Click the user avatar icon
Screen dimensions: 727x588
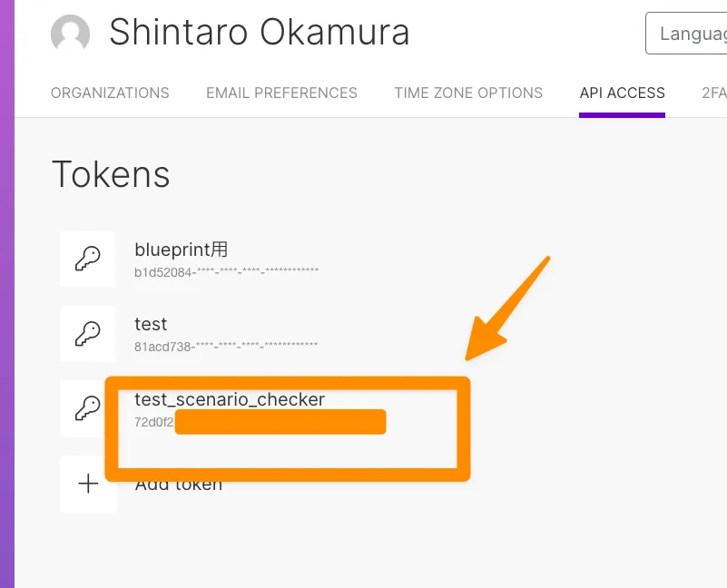tap(71, 34)
